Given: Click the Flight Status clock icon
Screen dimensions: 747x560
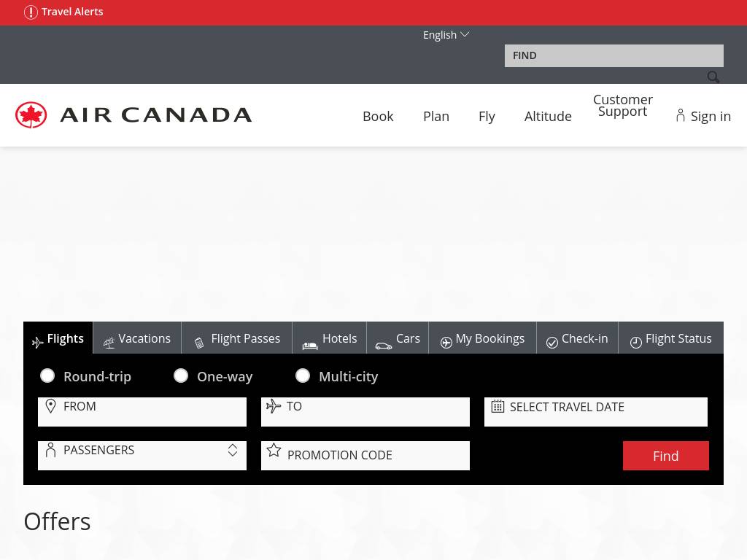Looking at the screenshot, I should coord(636,343).
